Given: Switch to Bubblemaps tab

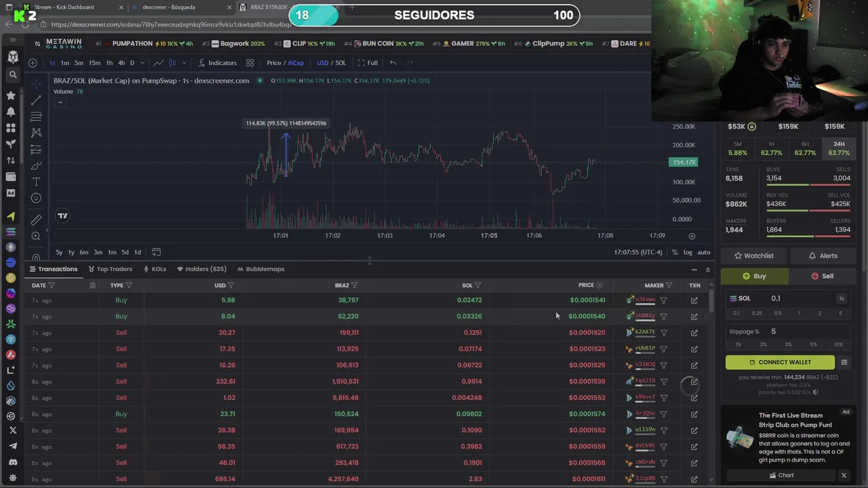Looking at the screenshot, I should click(x=260, y=269).
